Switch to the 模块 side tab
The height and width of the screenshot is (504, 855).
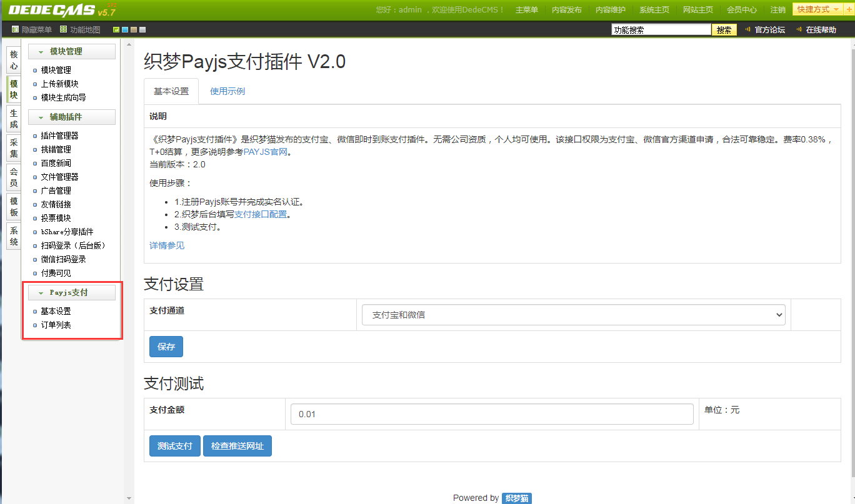(x=14, y=89)
